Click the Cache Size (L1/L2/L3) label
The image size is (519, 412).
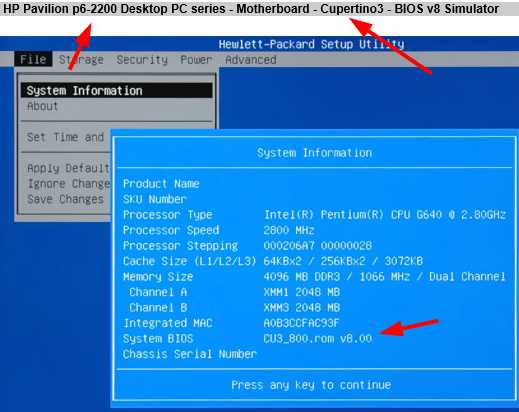coord(189,261)
